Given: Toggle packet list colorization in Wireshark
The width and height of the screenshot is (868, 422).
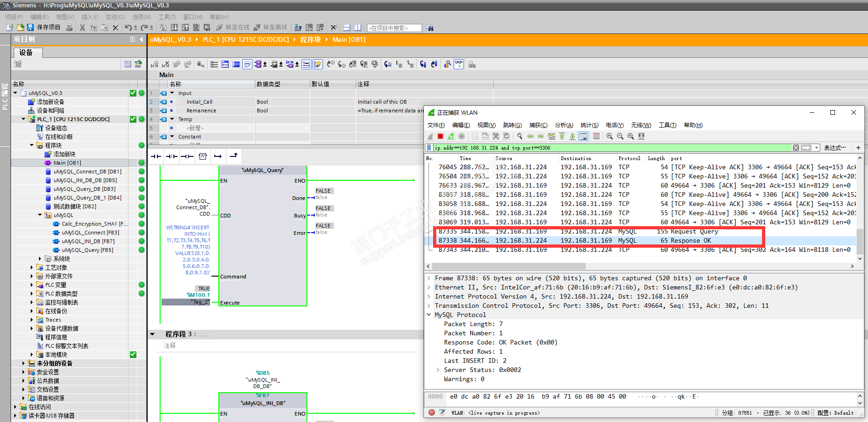Looking at the screenshot, I should coord(596,136).
